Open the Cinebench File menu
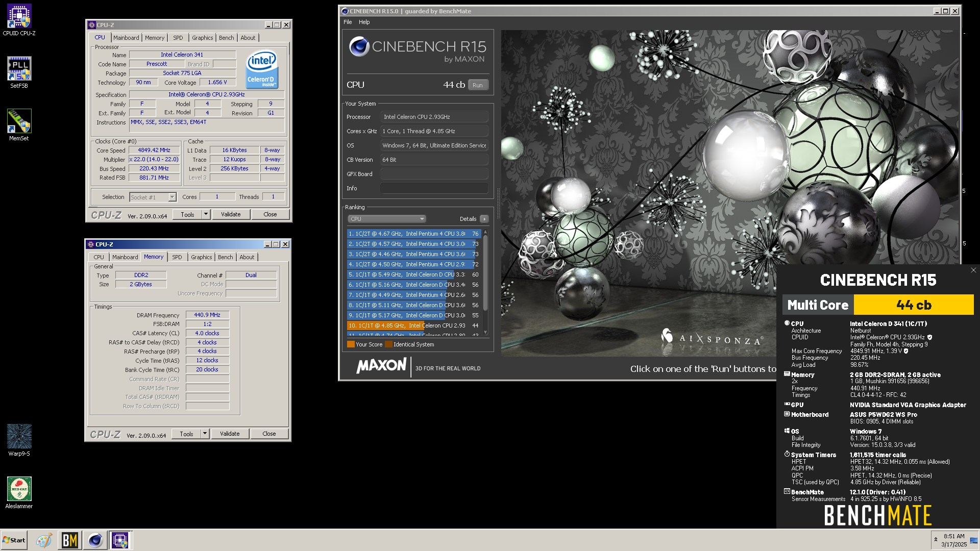 (348, 22)
